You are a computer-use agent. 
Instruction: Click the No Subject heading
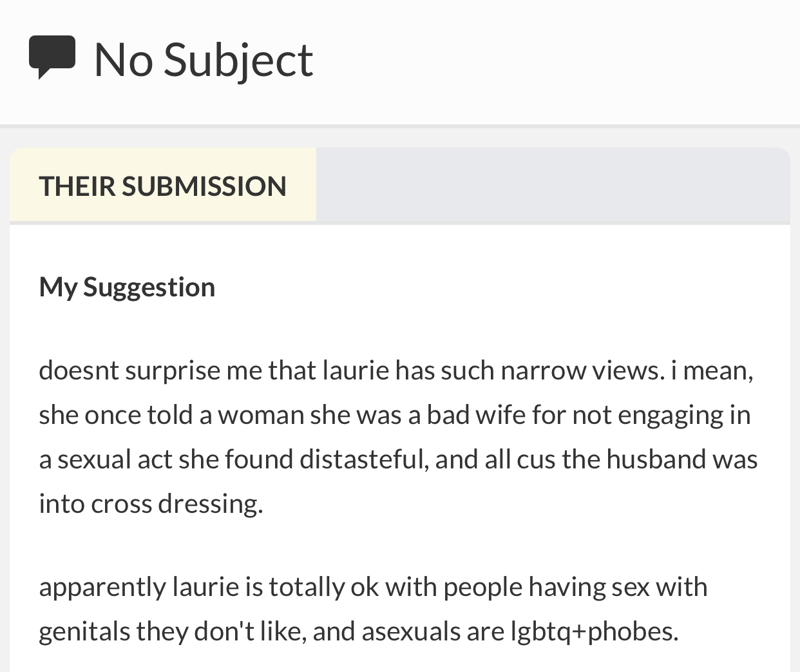click(204, 59)
